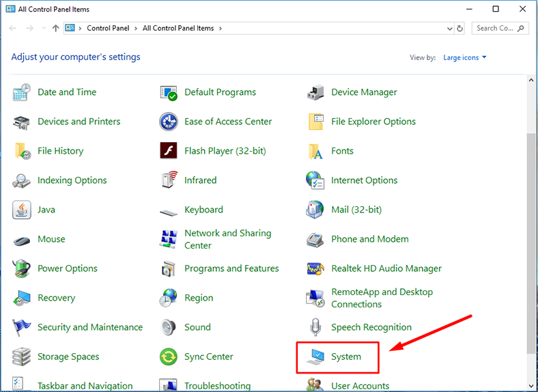This screenshot has width=538, height=392.
Task: Open Flash Player (32-bit) icon
Action: [x=169, y=151]
